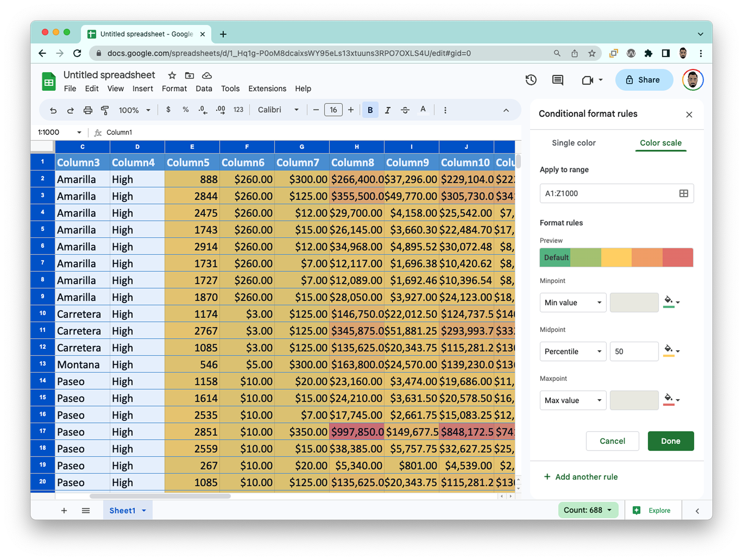Viewport: 743px width, 560px height.
Task: Switch to the Single color tab
Action: pyautogui.click(x=573, y=143)
